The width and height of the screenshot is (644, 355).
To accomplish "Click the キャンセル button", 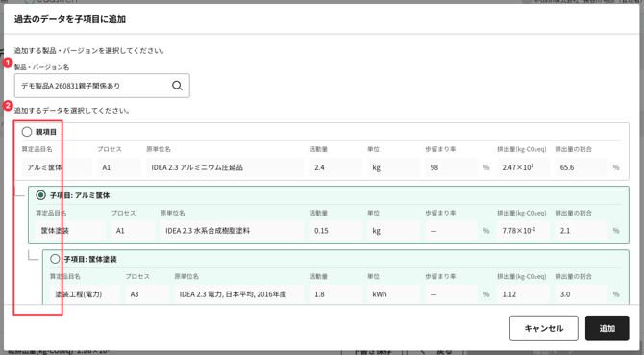I will pyautogui.click(x=544, y=328).
